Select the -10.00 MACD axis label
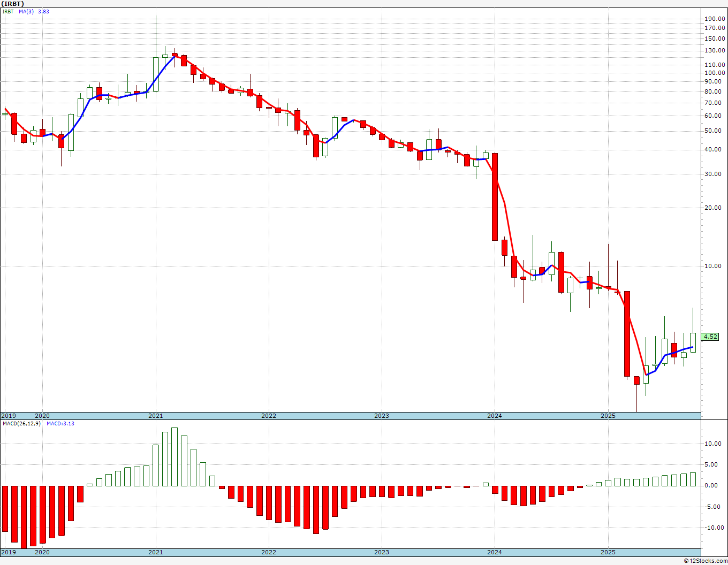The height and width of the screenshot is (565, 728). click(x=715, y=528)
